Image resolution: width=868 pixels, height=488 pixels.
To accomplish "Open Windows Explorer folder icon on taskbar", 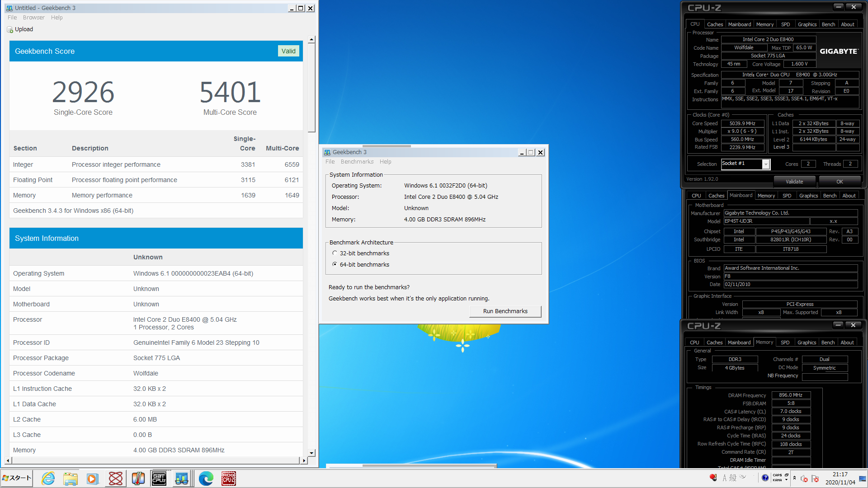I will coord(71,479).
